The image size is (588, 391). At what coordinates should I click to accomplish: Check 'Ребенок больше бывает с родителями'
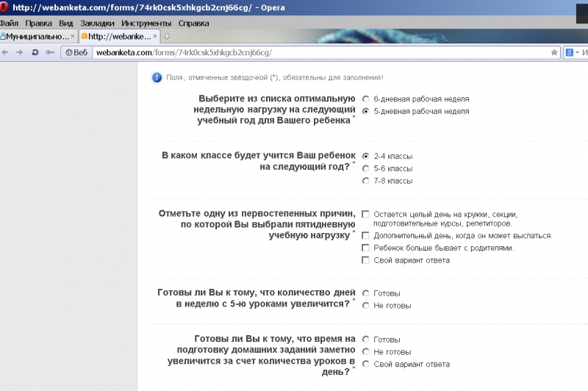click(x=365, y=248)
